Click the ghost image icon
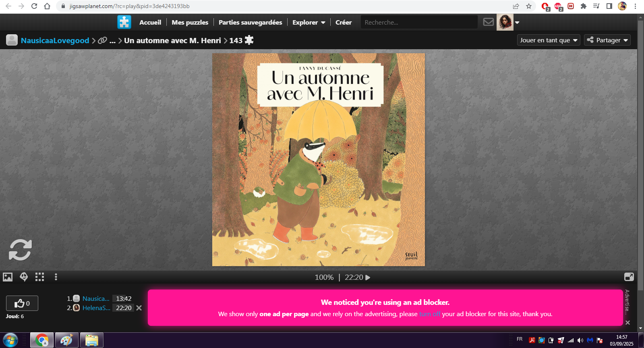The width and height of the screenshot is (644, 348). point(24,277)
